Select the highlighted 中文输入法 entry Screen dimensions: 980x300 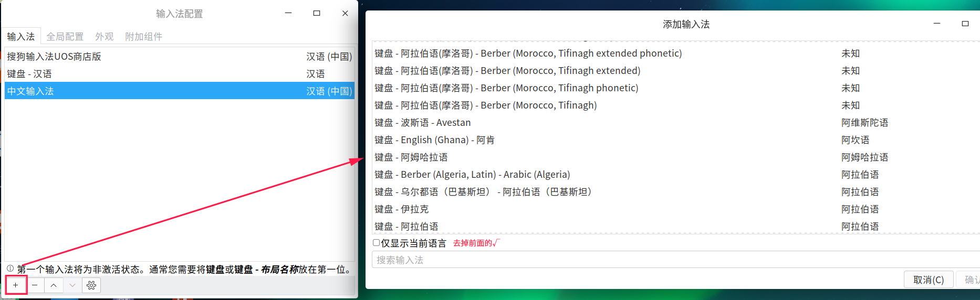(x=180, y=91)
